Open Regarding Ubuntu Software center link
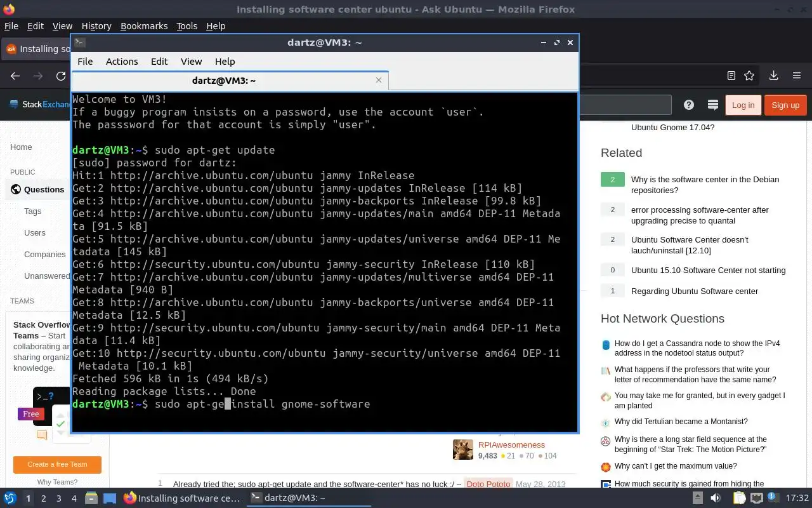The width and height of the screenshot is (812, 508). coord(695,291)
